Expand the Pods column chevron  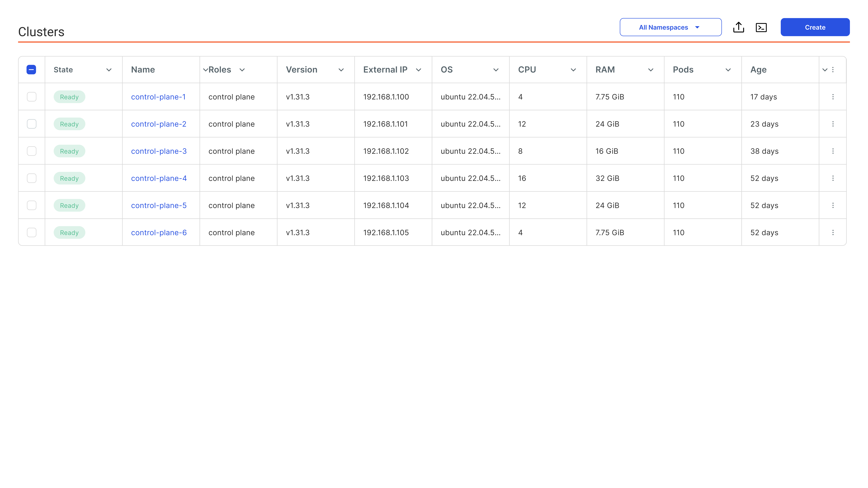click(x=728, y=70)
